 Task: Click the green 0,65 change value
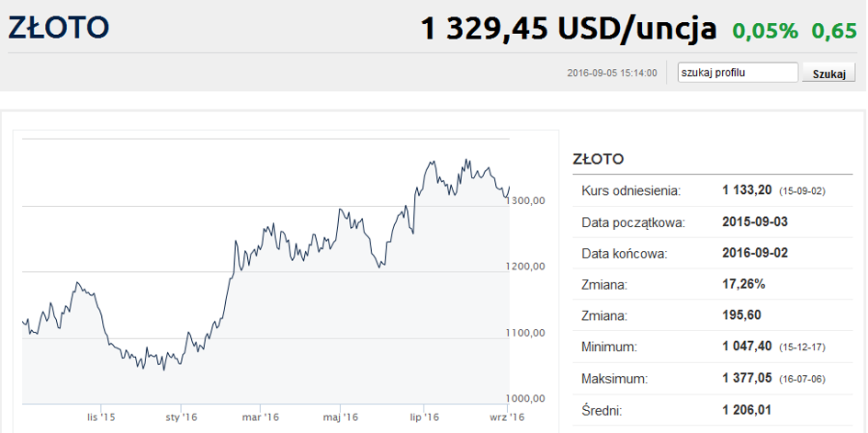coord(834,31)
